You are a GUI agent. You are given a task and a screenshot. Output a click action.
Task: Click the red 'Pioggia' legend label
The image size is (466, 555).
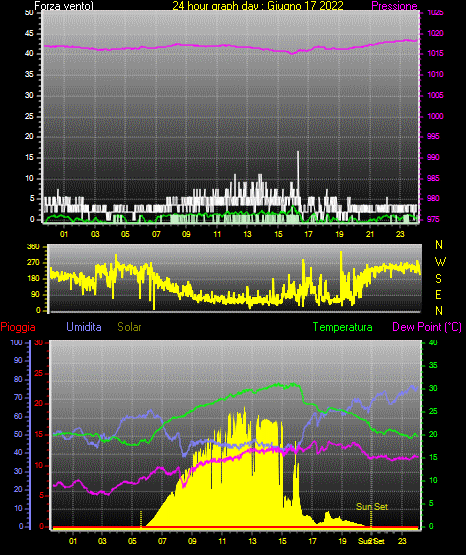[x=18, y=327]
